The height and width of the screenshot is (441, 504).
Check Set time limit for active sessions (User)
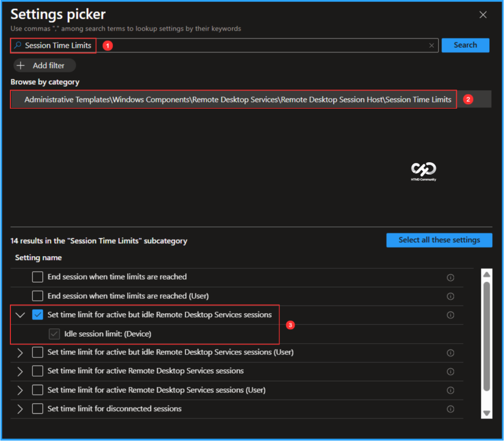pos(37,390)
